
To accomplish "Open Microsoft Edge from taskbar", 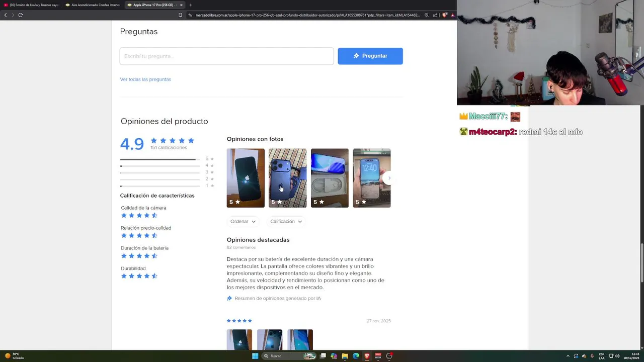I will [356, 356].
